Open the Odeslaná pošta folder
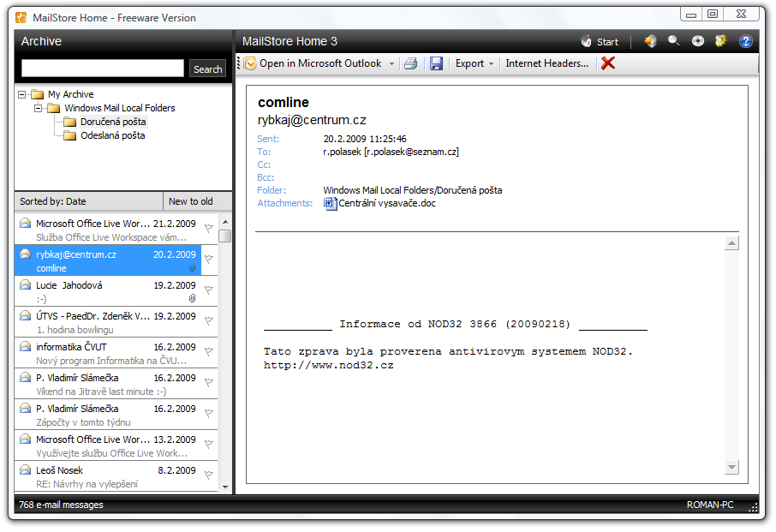Viewport: 776px width, 532px height. (x=113, y=135)
